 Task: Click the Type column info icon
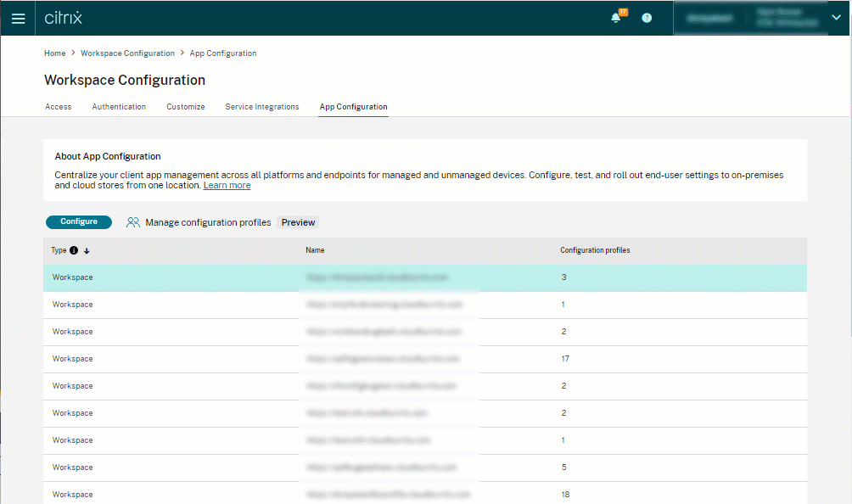click(74, 250)
